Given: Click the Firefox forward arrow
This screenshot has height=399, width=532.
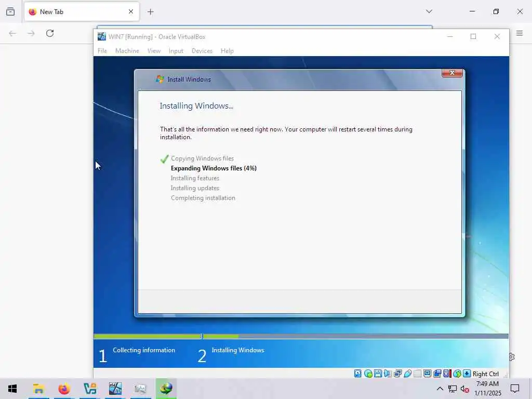Looking at the screenshot, I should pos(31,33).
